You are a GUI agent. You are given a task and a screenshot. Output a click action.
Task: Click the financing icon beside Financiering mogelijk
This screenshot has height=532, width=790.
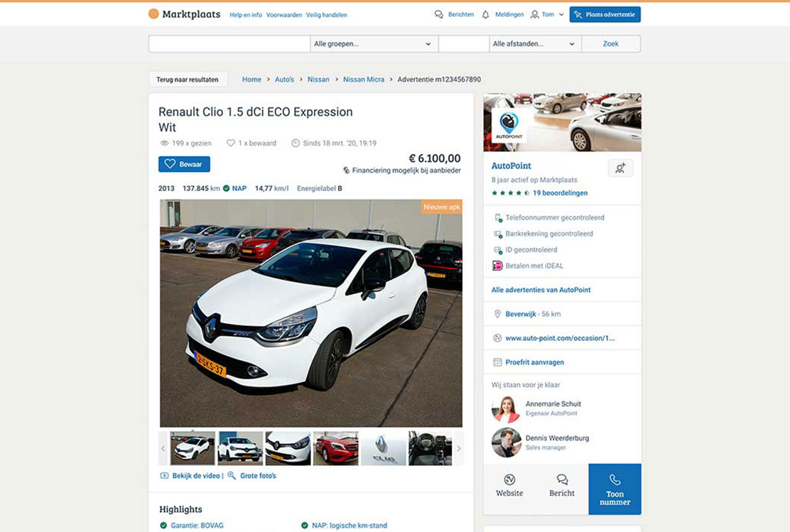[x=346, y=170]
